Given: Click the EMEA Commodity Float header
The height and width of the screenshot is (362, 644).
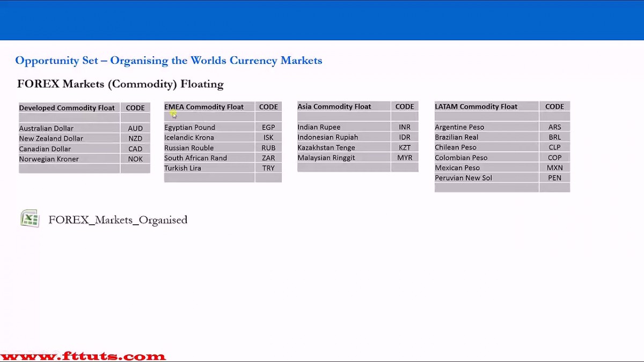Looking at the screenshot, I should [209, 107].
